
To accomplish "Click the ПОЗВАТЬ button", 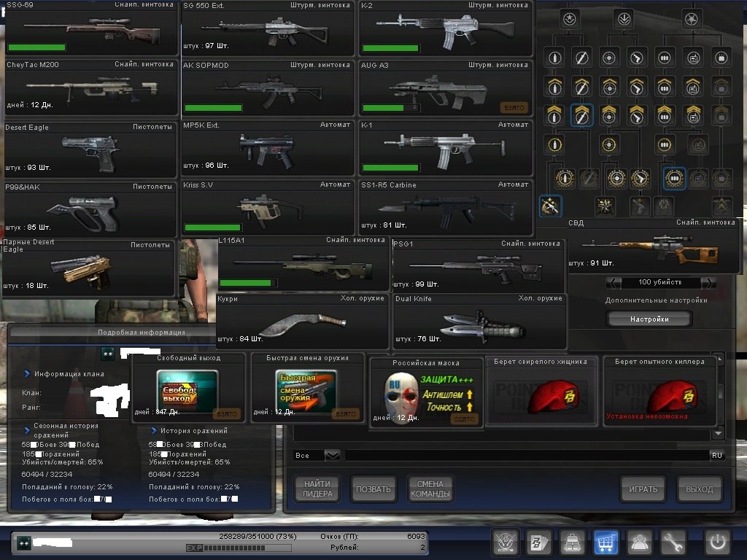I will (373, 489).
